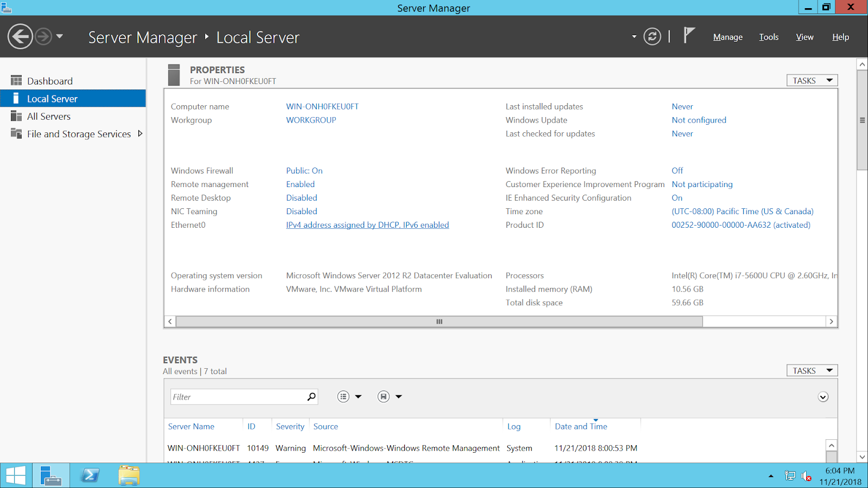This screenshot has height=488, width=868.
Task: Change time zone via Pacific Time link
Action: (743, 211)
